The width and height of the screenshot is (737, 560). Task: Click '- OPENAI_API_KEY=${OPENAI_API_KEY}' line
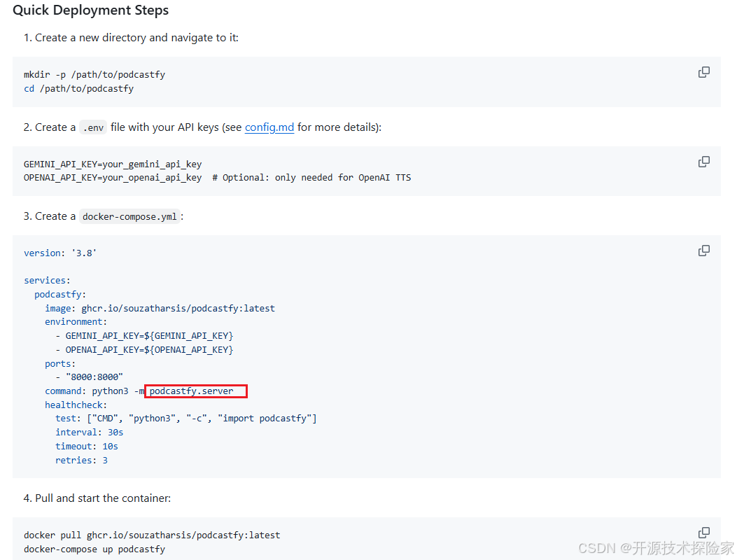point(144,350)
